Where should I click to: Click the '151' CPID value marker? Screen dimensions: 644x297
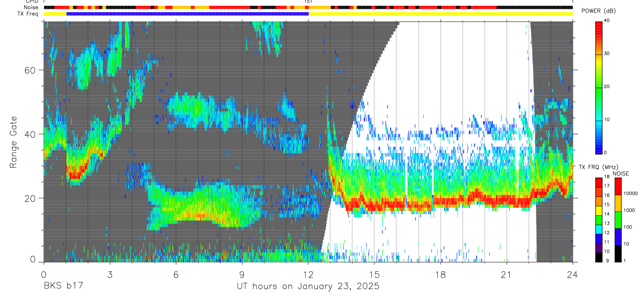click(x=308, y=2)
